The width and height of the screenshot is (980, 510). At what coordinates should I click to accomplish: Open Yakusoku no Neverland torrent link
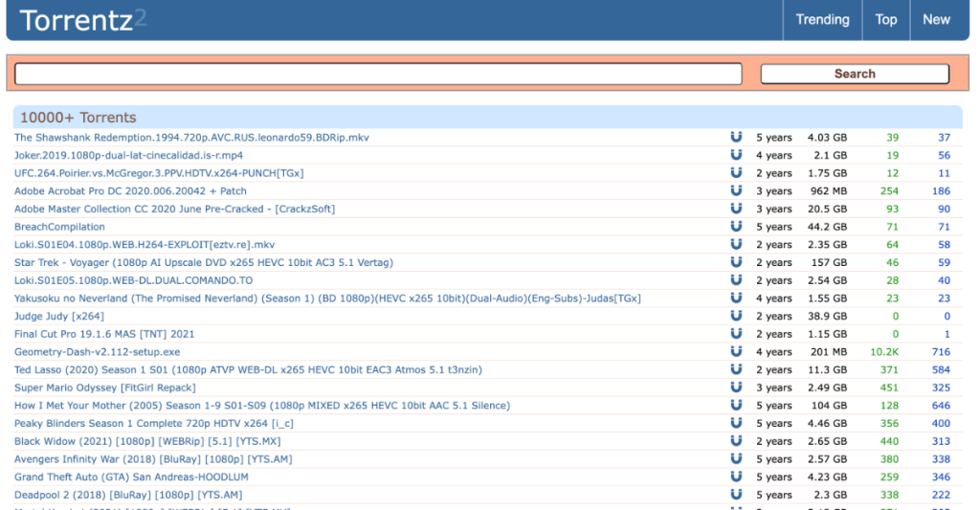click(327, 299)
